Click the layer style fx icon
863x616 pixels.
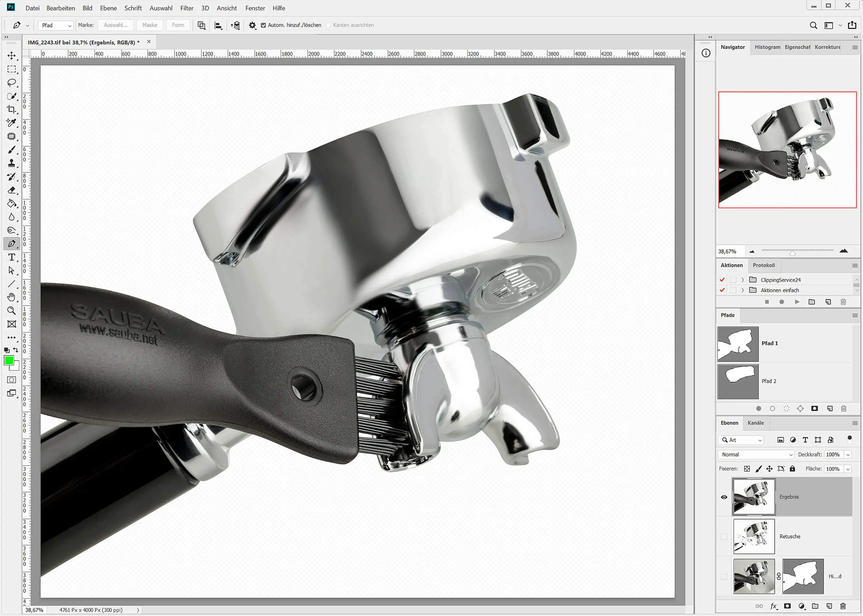774,606
